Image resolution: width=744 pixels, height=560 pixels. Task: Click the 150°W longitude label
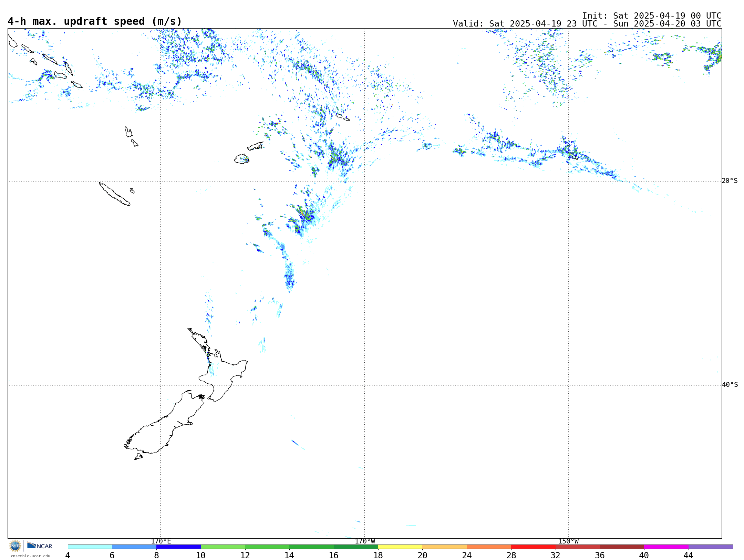click(569, 541)
